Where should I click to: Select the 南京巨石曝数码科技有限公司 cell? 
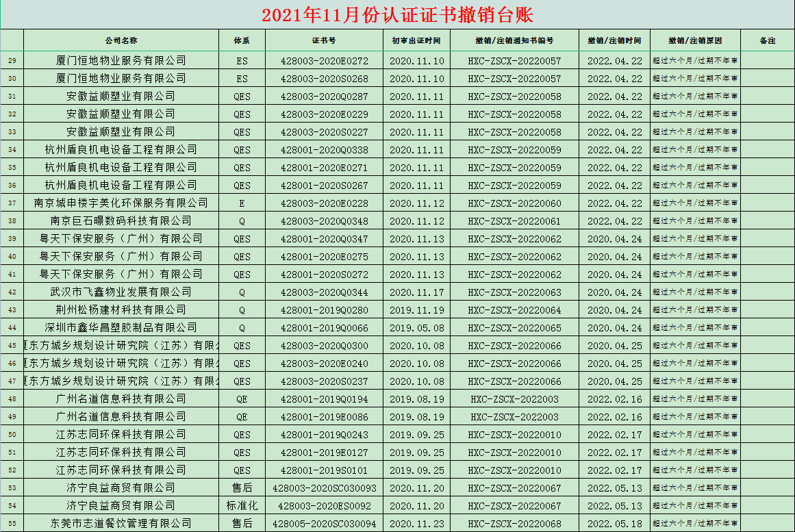coord(121,221)
